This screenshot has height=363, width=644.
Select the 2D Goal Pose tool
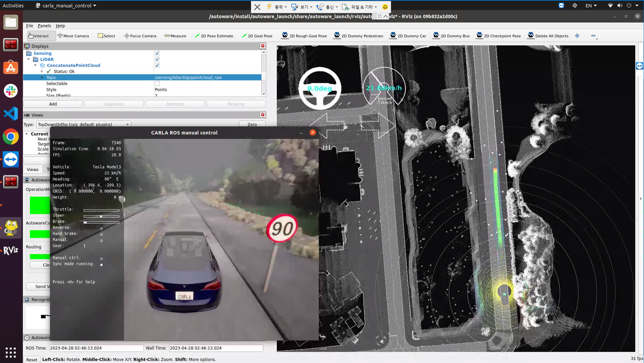(x=257, y=36)
